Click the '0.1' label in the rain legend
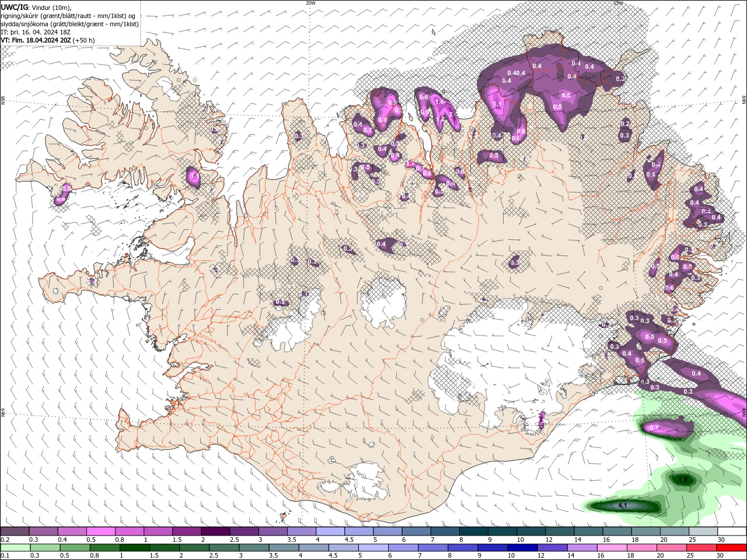This screenshot has height=560, width=747. pos(5,556)
